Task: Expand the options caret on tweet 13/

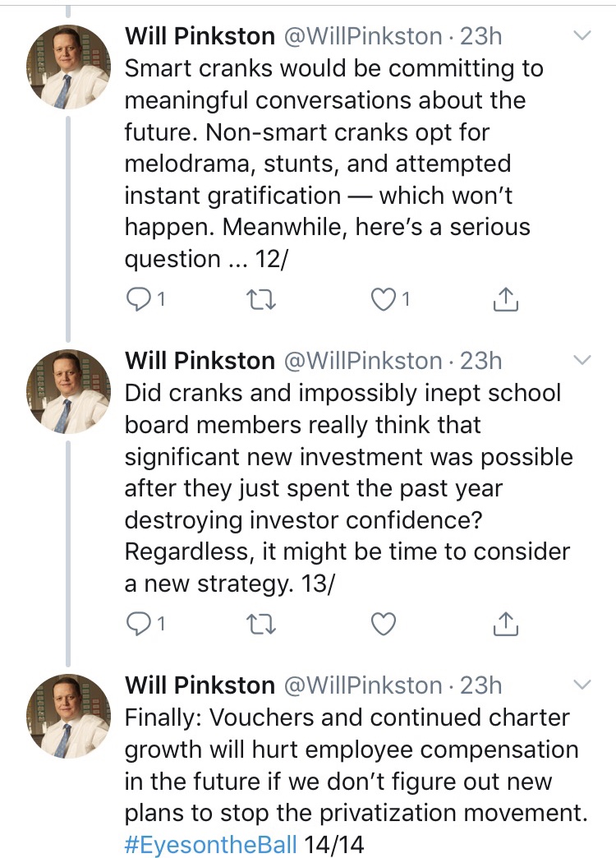Action: click(582, 360)
